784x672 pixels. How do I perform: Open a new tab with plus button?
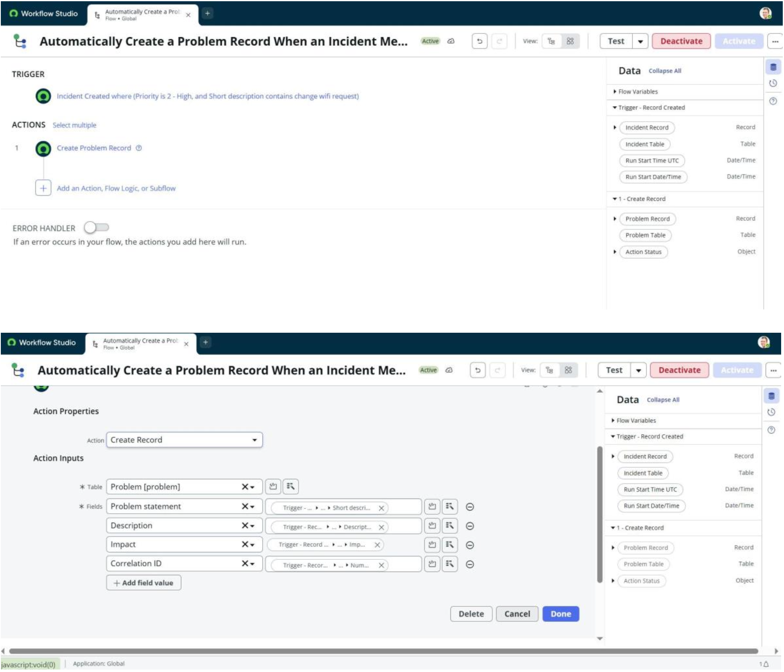tap(207, 13)
